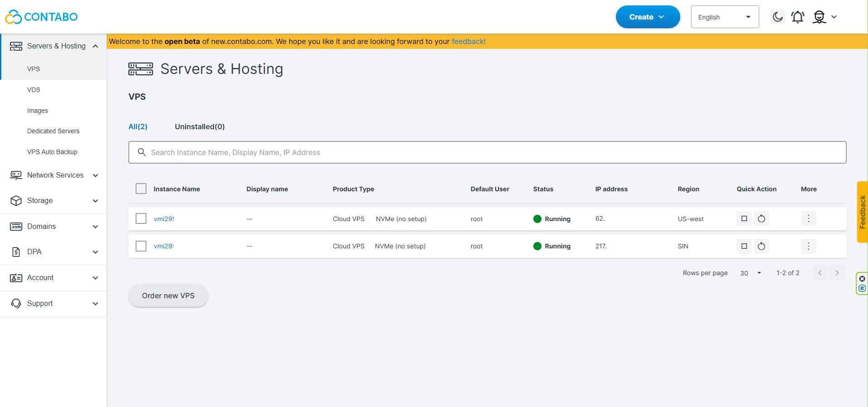Click the Contabo logo
Screen dimensions: 868x407
41,17
